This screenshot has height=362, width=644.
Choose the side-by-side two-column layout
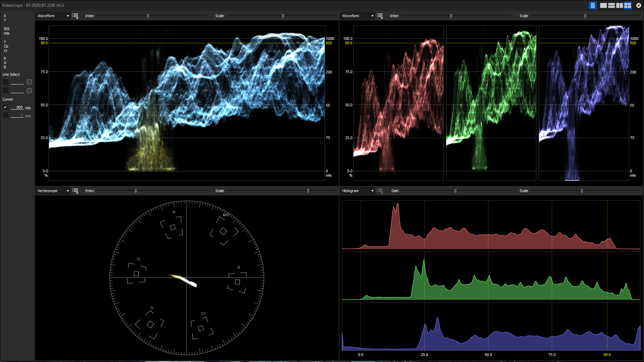coord(619,5)
